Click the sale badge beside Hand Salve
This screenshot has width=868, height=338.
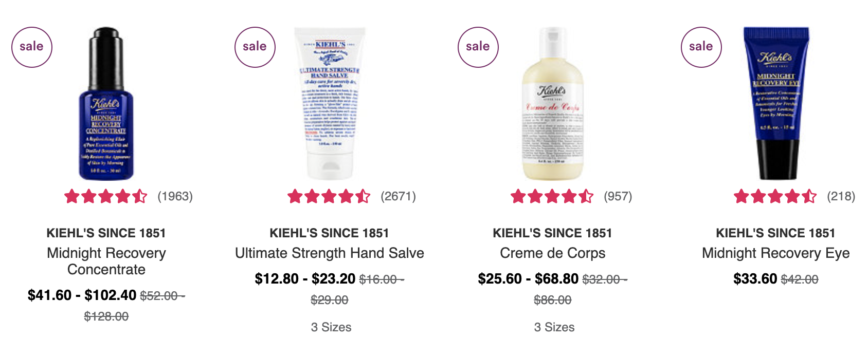coord(255,47)
